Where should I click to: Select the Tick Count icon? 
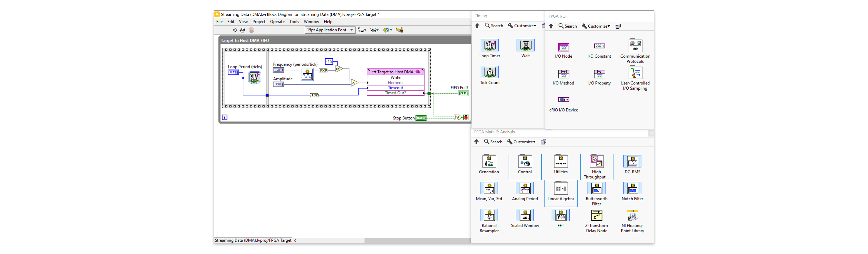pos(490,72)
